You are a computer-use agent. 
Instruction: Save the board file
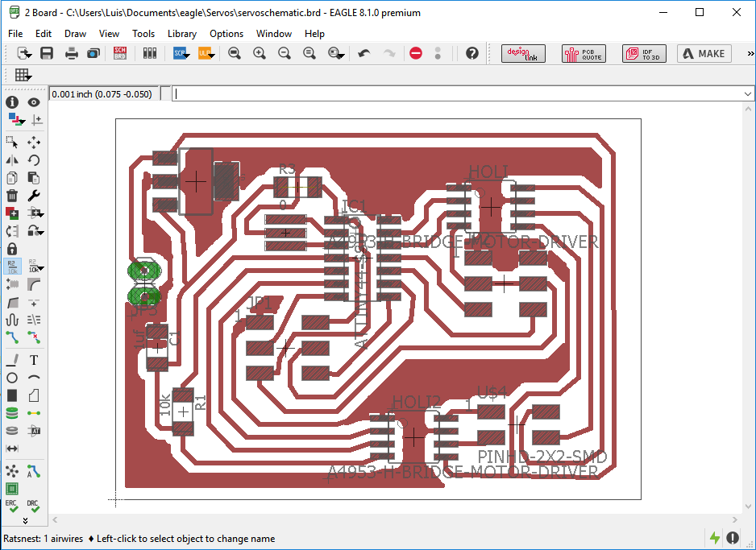point(46,53)
